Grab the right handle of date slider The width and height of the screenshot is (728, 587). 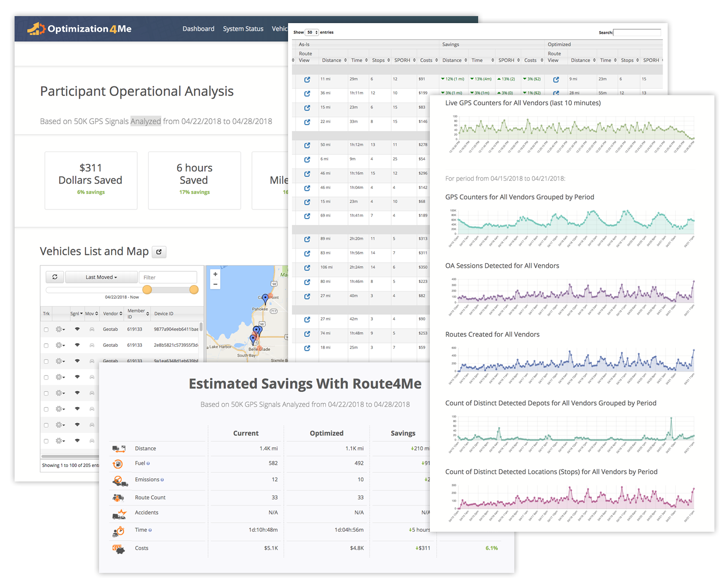194,289
